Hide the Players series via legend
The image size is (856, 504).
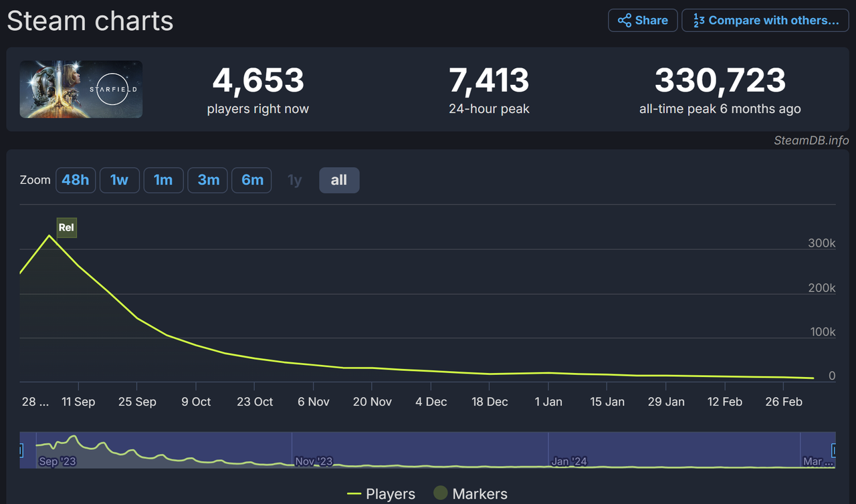click(x=381, y=493)
